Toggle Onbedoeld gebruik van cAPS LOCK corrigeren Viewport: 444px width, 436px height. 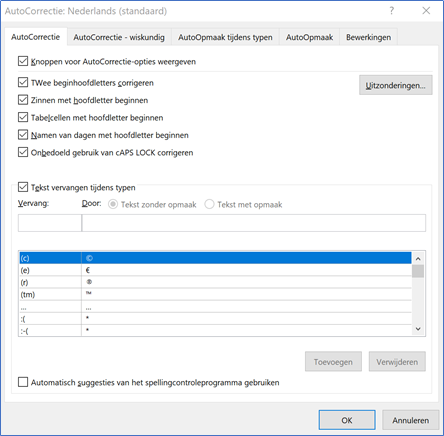[x=23, y=152]
